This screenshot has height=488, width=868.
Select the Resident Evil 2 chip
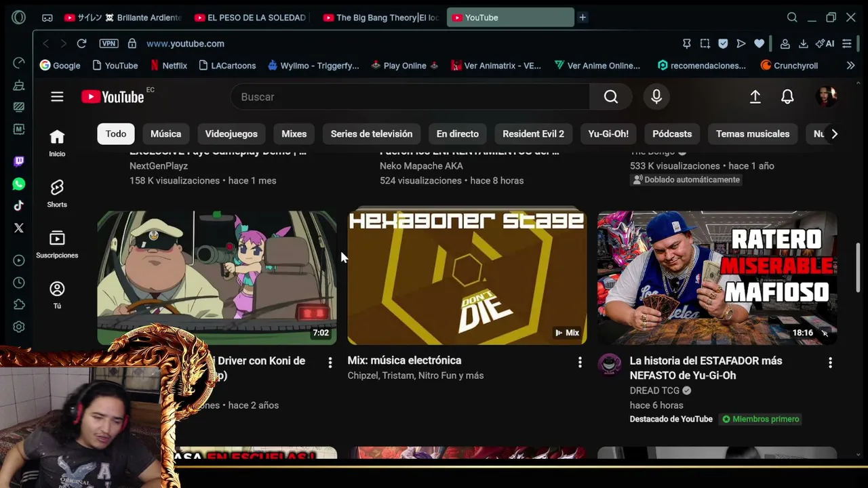(533, 134)
